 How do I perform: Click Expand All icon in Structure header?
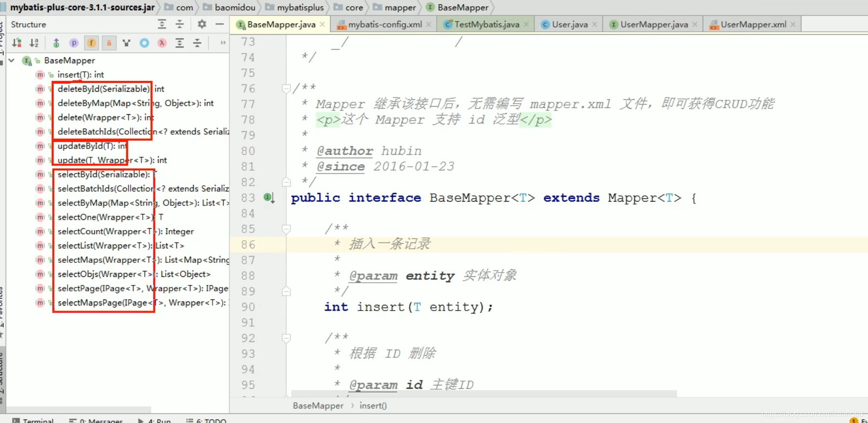coord(162,24)
